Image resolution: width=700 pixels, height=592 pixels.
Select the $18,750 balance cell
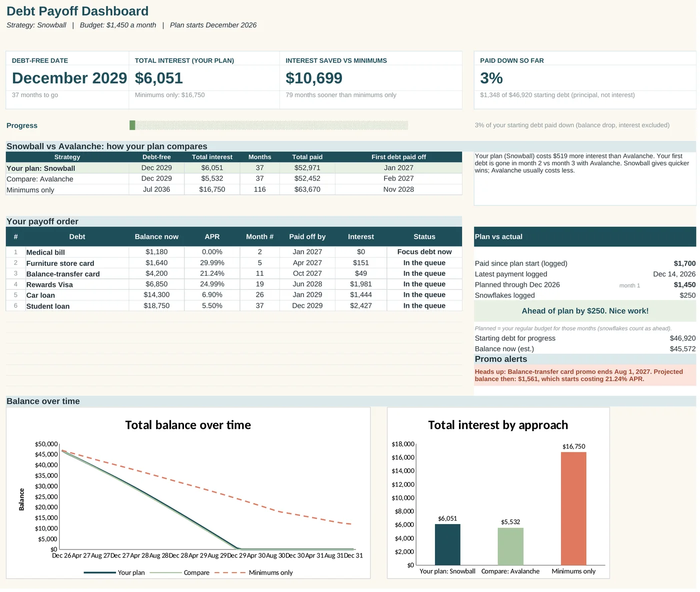pyautogui.click(x=156, y=306)
